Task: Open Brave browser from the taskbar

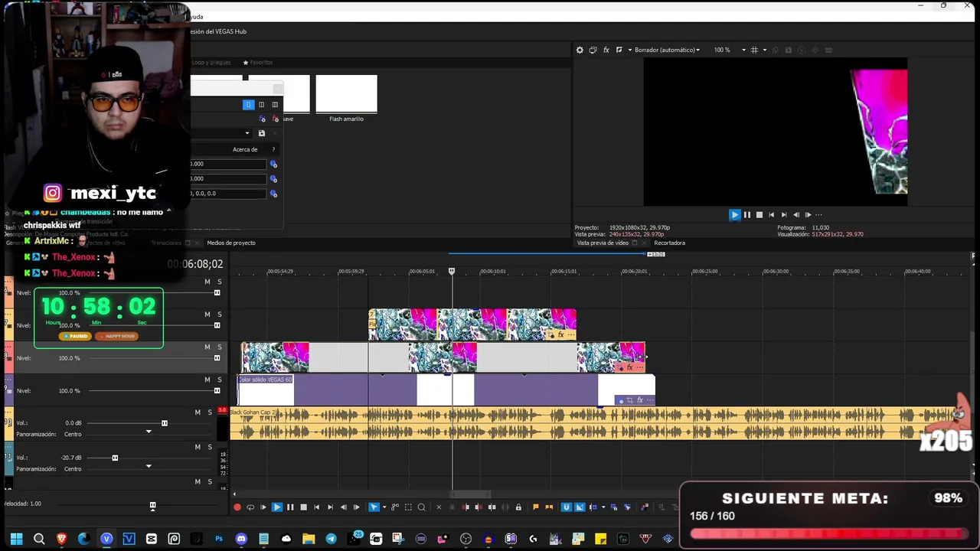Action: point(61,539)
